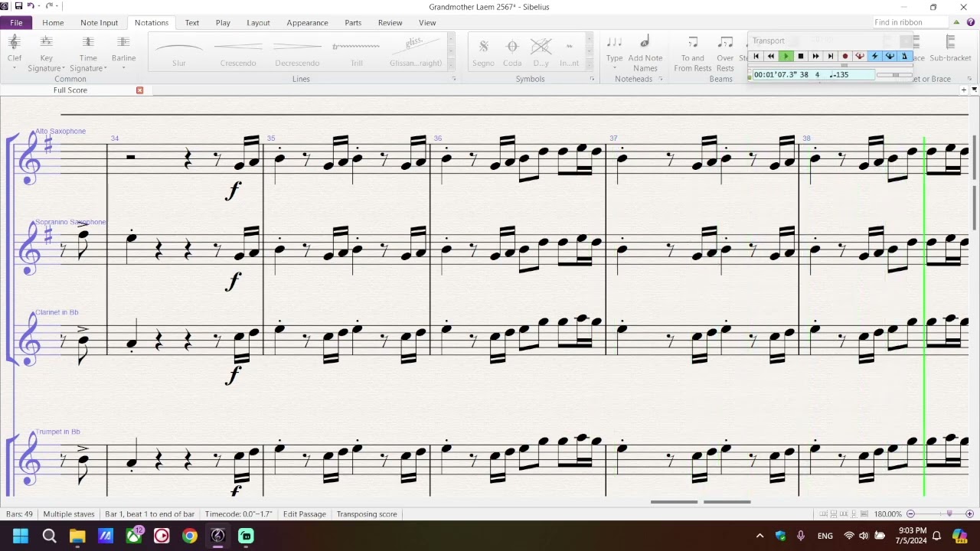Click Add Note Names icon
Screen dimensions: 980x551
[645, 43]
